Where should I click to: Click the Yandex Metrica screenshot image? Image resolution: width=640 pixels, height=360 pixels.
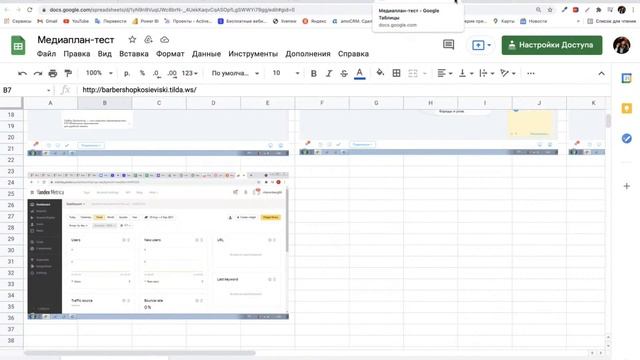158,245
